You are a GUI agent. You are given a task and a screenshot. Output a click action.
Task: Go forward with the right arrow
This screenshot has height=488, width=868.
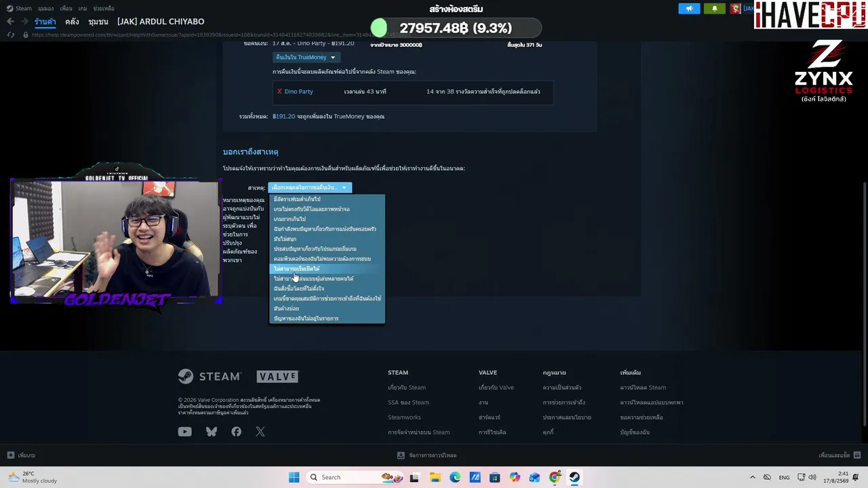pos(24,22)
